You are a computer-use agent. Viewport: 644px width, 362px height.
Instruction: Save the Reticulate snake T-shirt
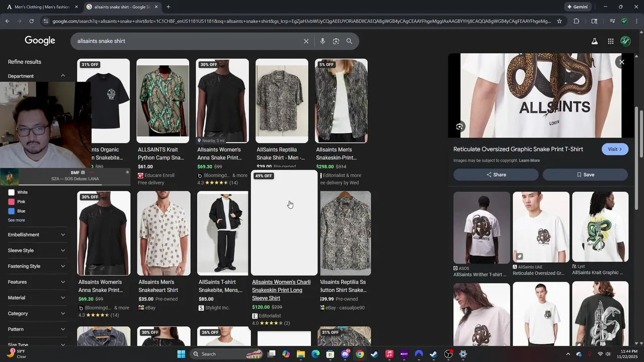click(x=585, y=174)
